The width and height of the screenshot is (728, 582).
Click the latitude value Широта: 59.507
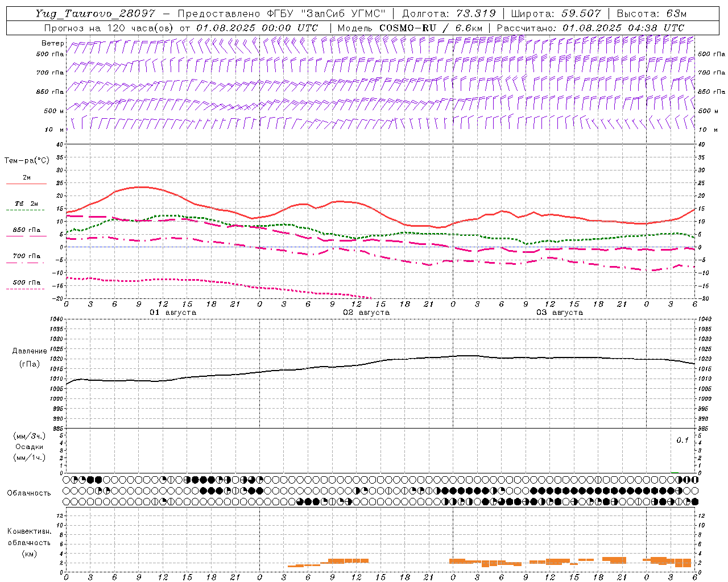point(556,14)
